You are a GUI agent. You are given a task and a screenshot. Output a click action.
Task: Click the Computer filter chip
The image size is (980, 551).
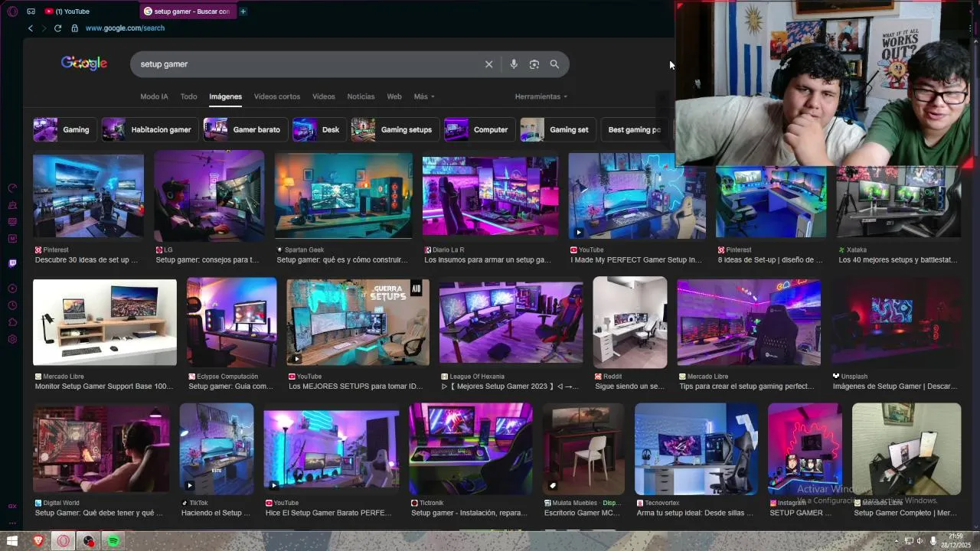point(479,129)
